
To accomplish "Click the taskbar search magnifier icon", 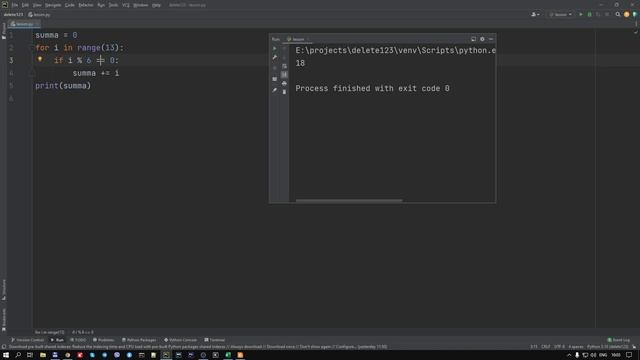I will (18, 355).
